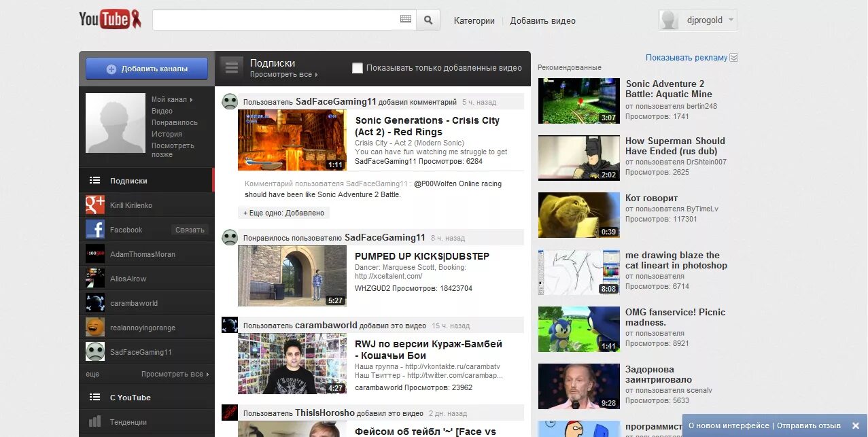This screenshot has height=437, width=868.
Task: Open Кот говорит video thumbnail
Action: coord(579,215)
